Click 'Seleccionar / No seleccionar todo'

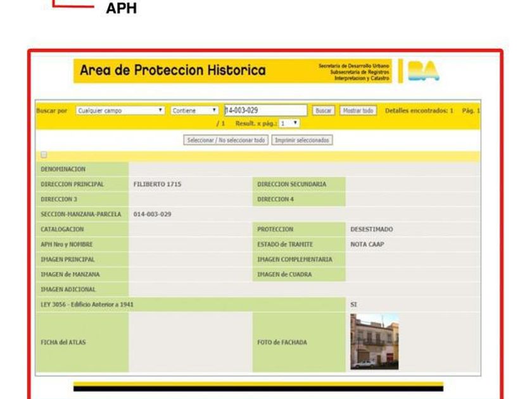click(226, 140)
